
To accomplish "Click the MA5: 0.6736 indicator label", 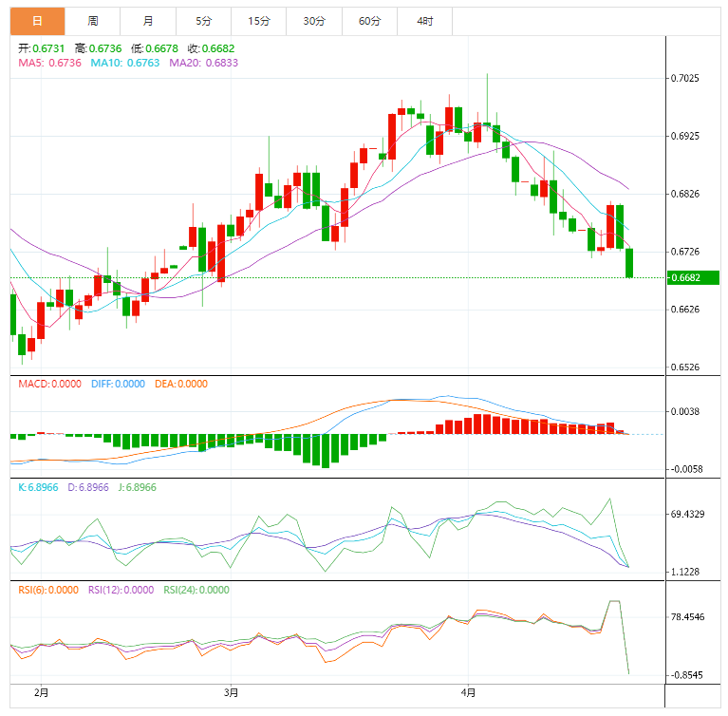I will tap(49, 63).
